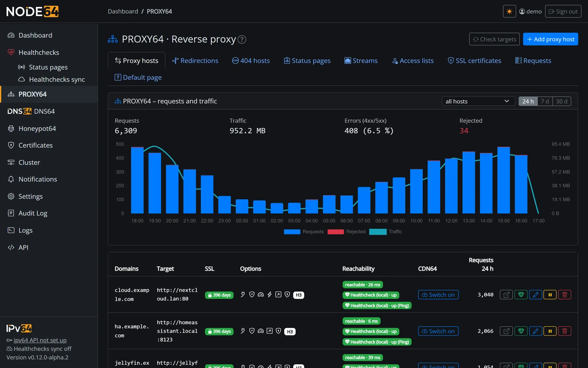Switch to the Redirections tab
This screenshot has width=588, height=368.
click(195, 61)
